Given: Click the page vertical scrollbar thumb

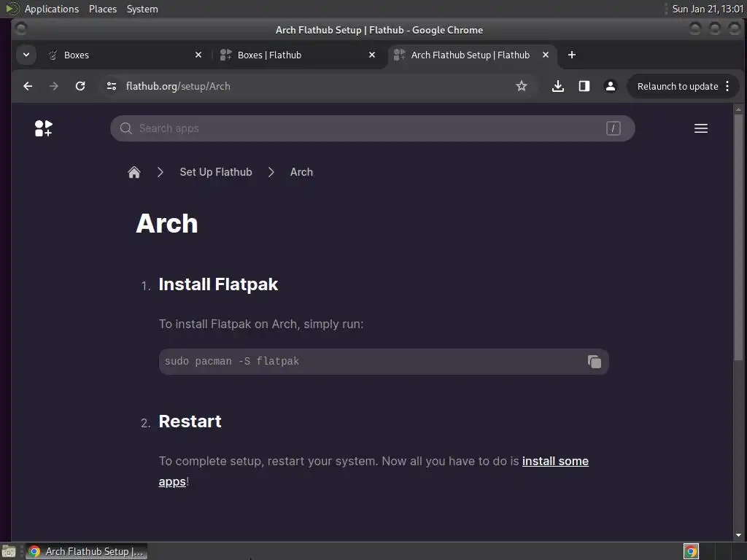Looking at the screenshot, I should pos(738,237).
